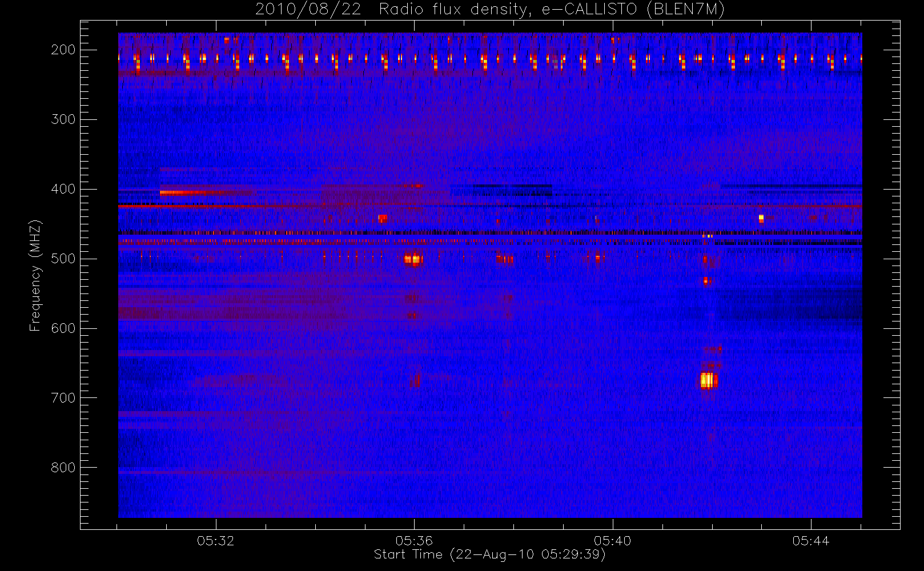Click the 200 frequency tick label
924x571 pixels.
point(63,50)
